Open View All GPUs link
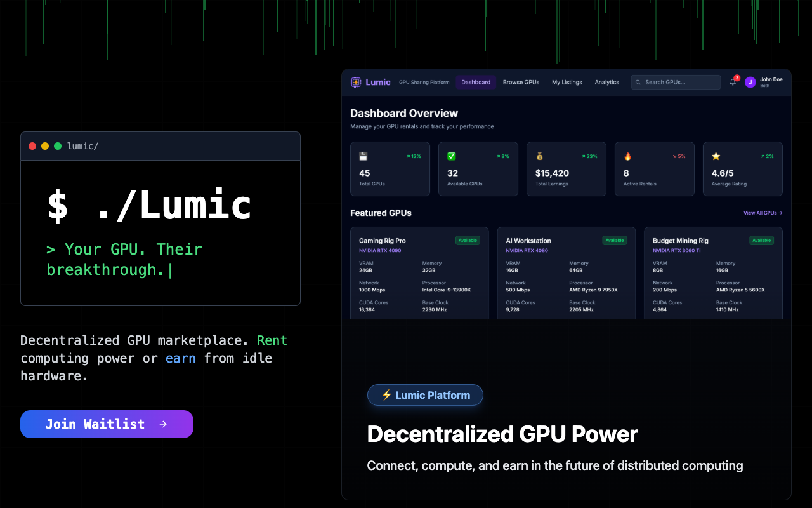 pyautogui.click(x=763, y=213)
